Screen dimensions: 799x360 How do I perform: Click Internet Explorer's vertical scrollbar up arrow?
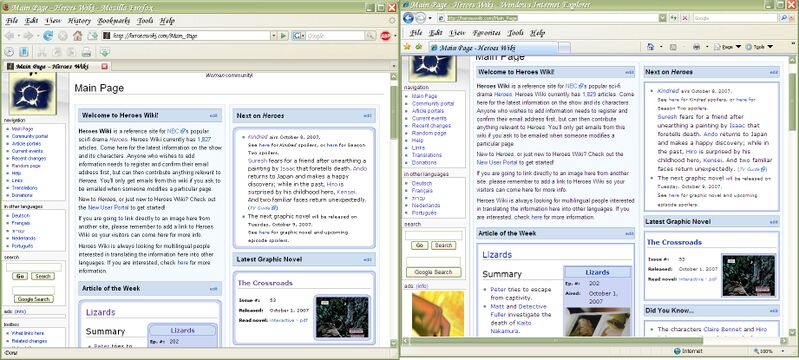pos(792,61)
